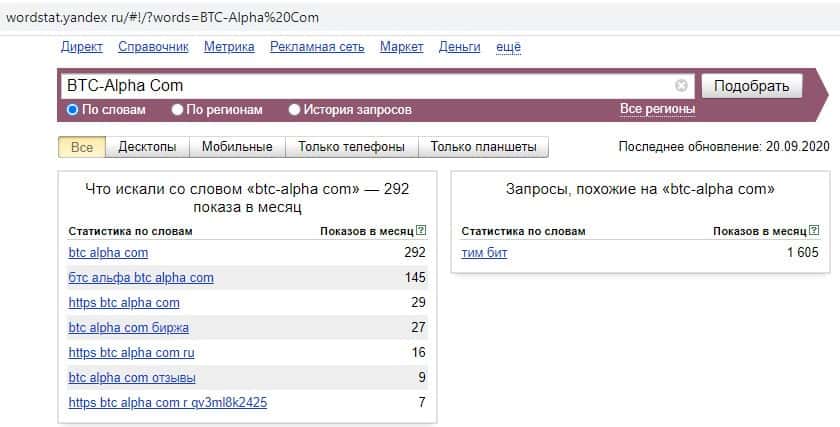Viewport: 840px width, 427px height.
Task: Expand the 'ещё' services menu
Action: point(509,47)
